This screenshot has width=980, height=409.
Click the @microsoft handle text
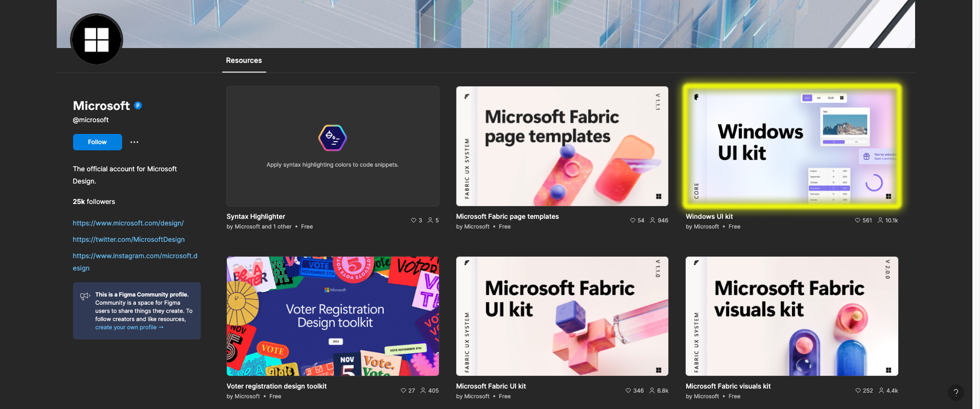coord(90,120)
